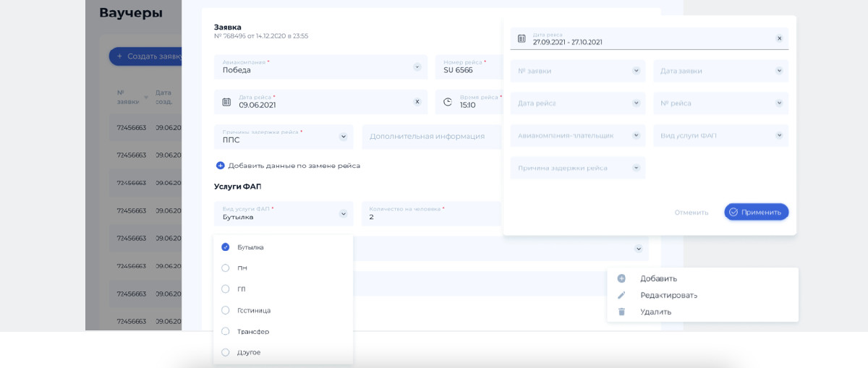
Task: Expand the Дата заявки filter dropdown
Action: (x=779, y=71)
